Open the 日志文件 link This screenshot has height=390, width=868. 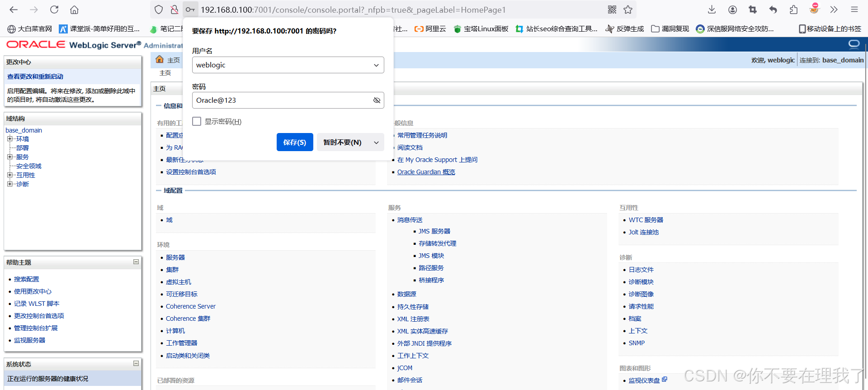pos(641,270)
